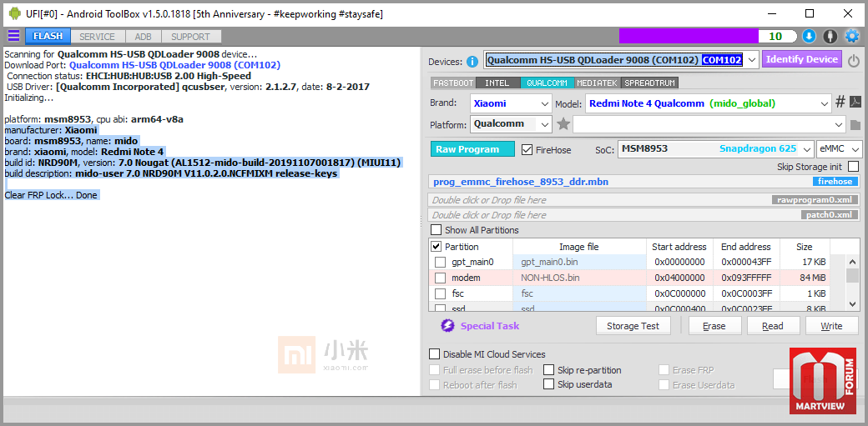The height and width of the screenshot is (426, 868).
Task: Check Skip userdata option
Action: click(548, 384)
